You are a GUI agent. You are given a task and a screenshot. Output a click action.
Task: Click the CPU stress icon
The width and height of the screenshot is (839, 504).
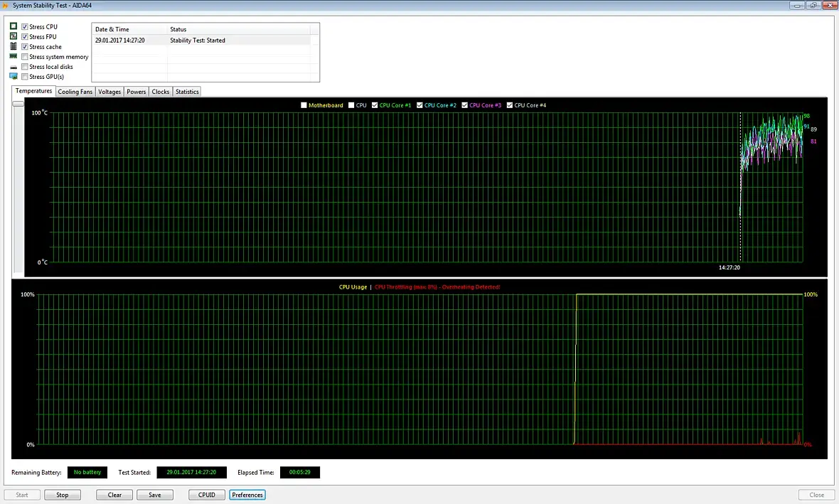click(14, 26)
